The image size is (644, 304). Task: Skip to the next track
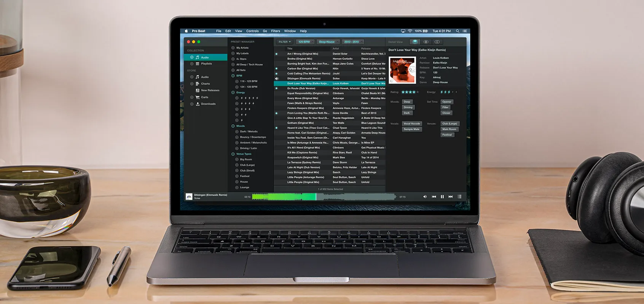[451, 197]
